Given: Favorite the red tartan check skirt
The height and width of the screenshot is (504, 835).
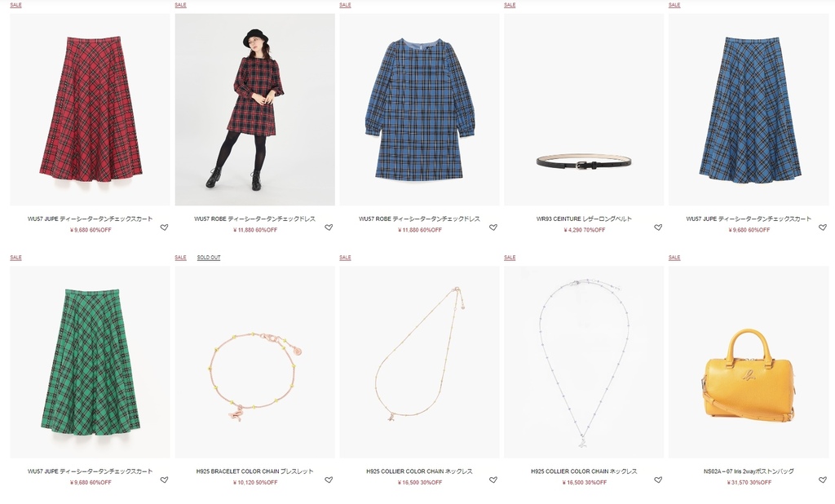Looking at the screenshot, I should 164,228.
